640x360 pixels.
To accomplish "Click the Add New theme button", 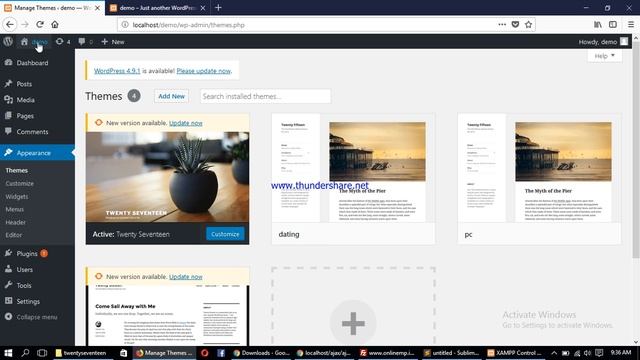I will coord(171,96).
